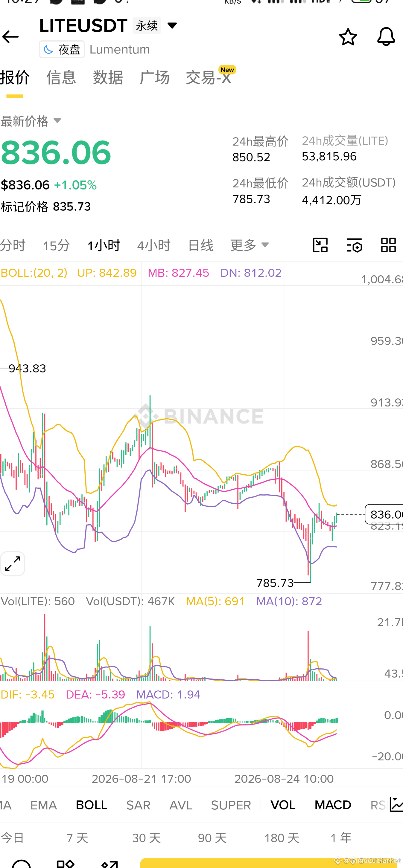Toggle MACD sub-indicator
The width and height of the screenshot is (403, 868).
(x=333, y=805)
